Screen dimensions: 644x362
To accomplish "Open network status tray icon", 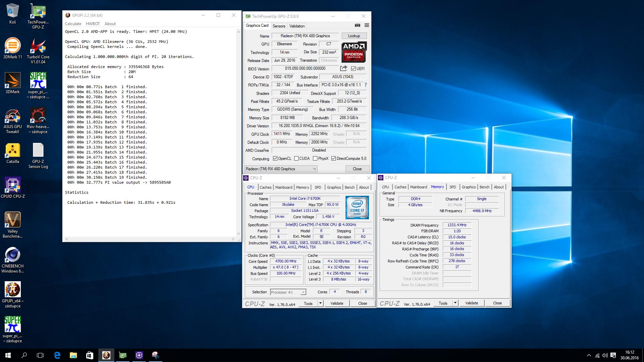I will (x=597, y=355).
